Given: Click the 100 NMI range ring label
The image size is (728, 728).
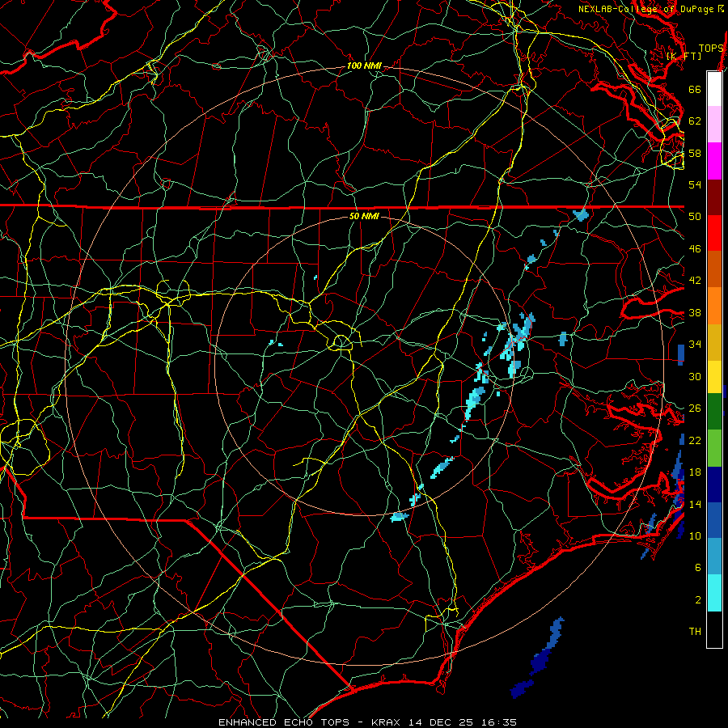Looking at the screenshot, I should [364, 66].
